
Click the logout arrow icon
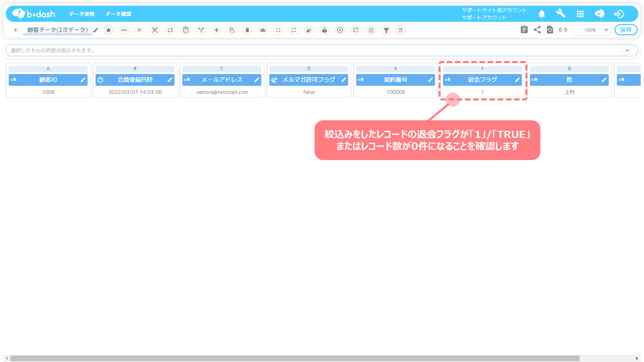pyautogui.click(x=619, y=14)
